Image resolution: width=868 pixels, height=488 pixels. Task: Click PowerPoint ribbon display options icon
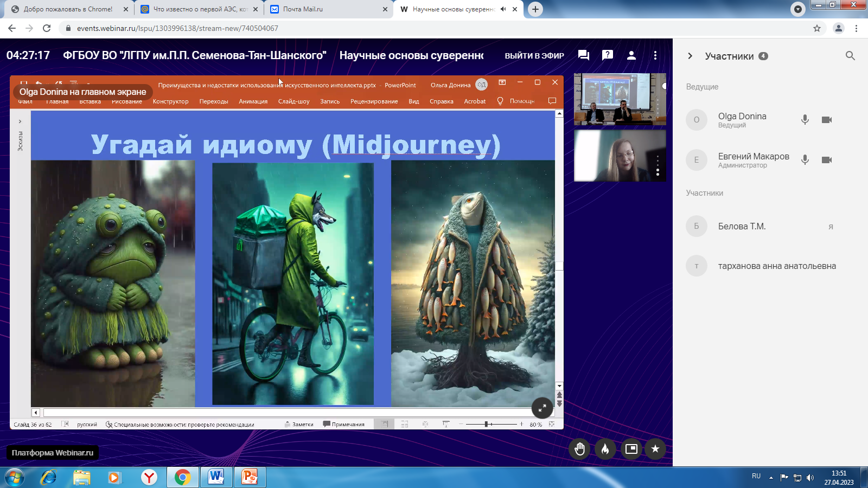tap(502, 82)
